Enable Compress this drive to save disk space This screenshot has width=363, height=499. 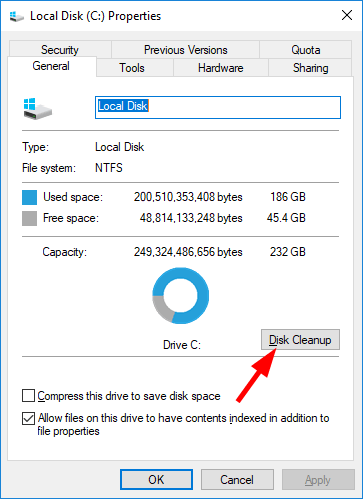pos(28,396)
